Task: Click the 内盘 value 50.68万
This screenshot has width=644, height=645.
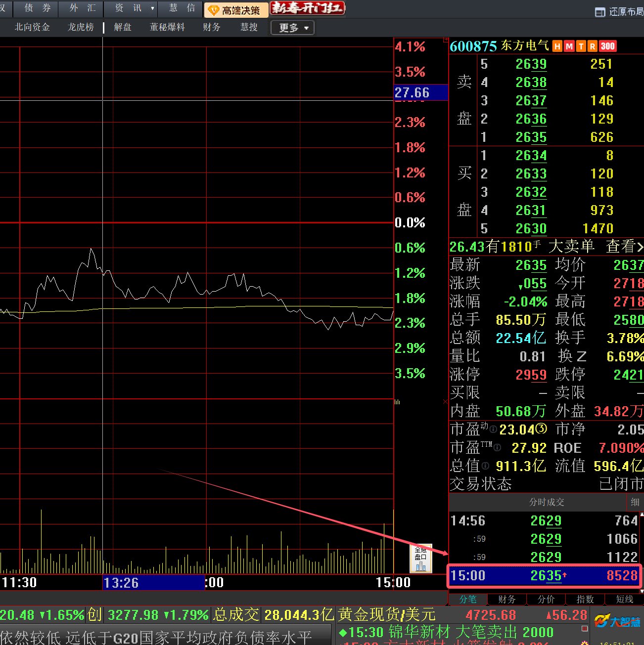Action: 521,411
